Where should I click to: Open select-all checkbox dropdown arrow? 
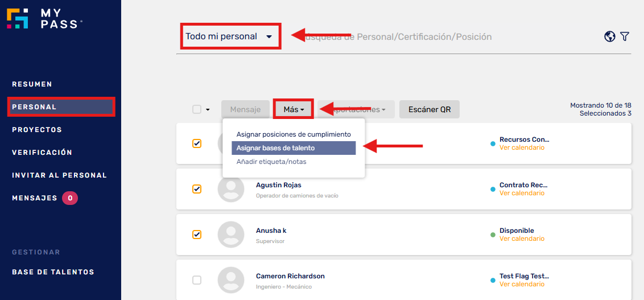click(208, 110)
